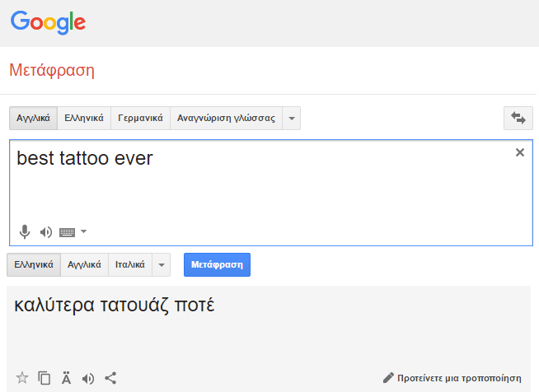The width and height of the screenshot is (539, 392).
Task: Listen to the translated text
Action: coord(88,379)
